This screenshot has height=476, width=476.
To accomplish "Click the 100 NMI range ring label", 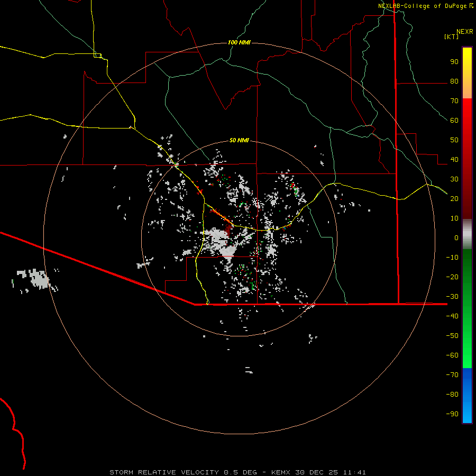I will click(x=239, y=42).
